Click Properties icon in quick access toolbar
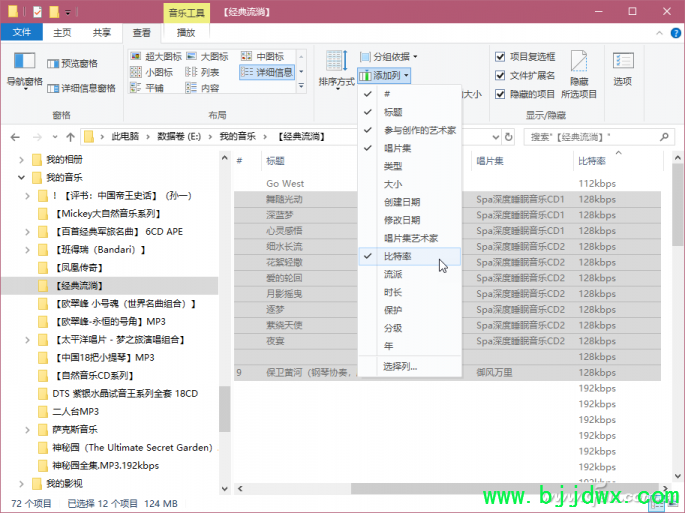Viewport: 685px width, 513px height. [37, 11]
